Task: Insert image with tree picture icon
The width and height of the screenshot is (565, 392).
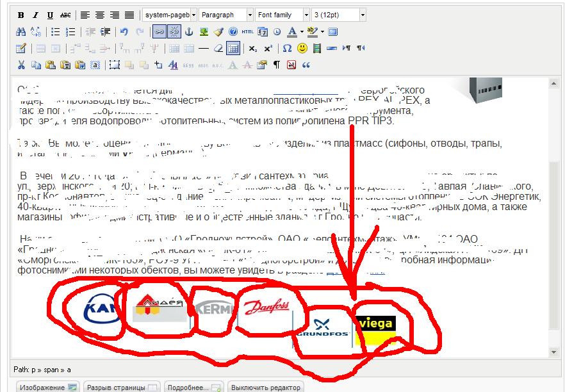Action: (204, 32)
